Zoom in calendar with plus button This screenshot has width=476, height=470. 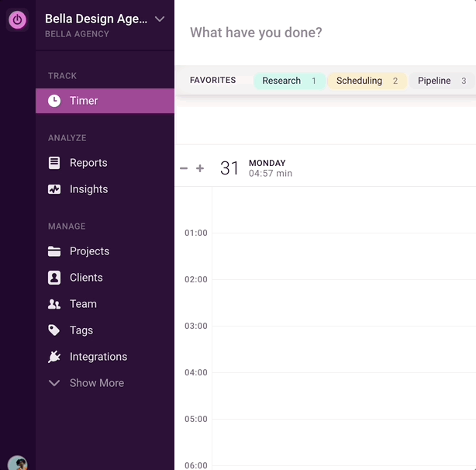point(200,168)
